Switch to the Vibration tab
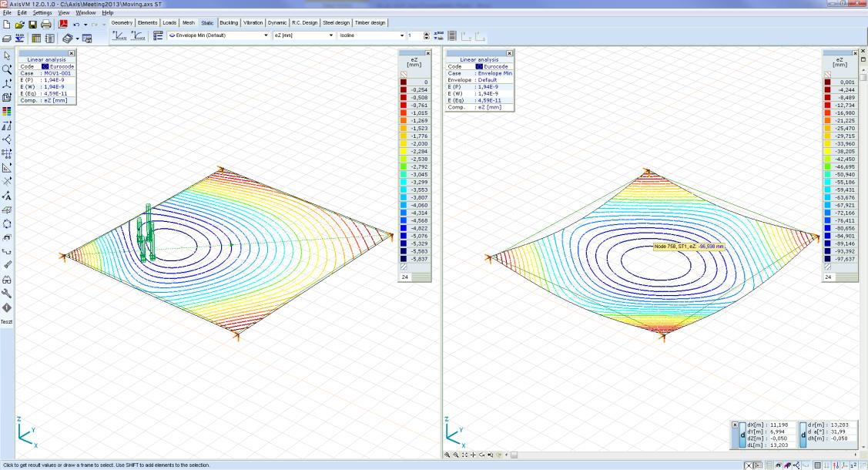This screenshot has width=868, height=470. (x=253, y=22)
